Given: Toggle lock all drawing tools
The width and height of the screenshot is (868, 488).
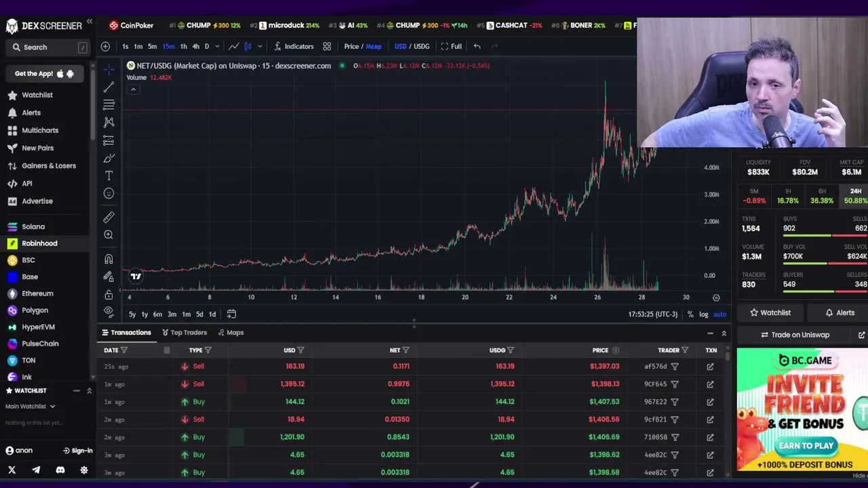Looking at the screenshot, I should (108, 295).
